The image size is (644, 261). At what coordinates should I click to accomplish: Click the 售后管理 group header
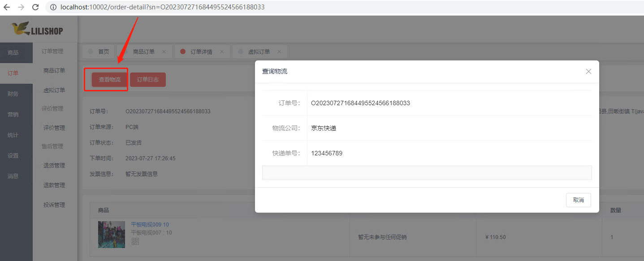pyautogui.click(x=52, y=146)
